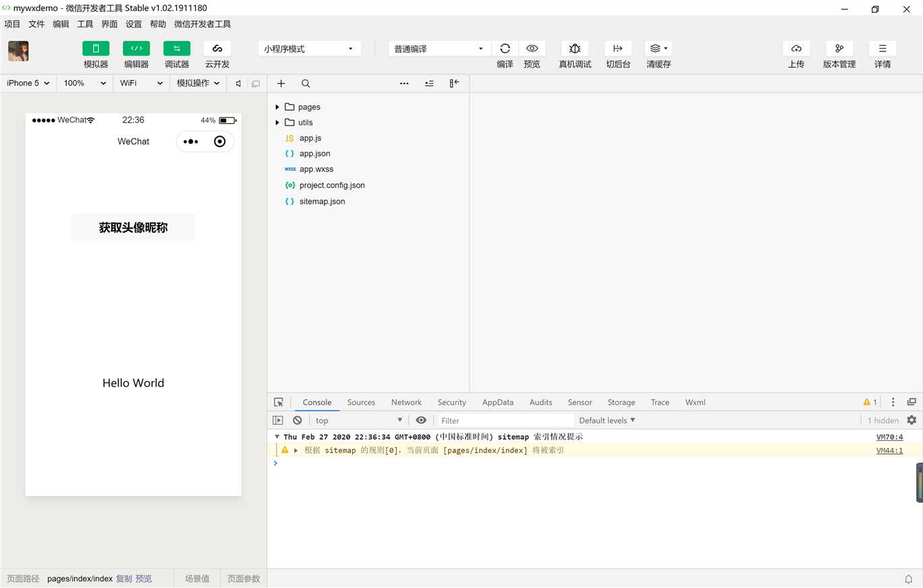Switch to the Network tab
The image size is (923, 588).
pyautogui.click(x=406, y=402)
